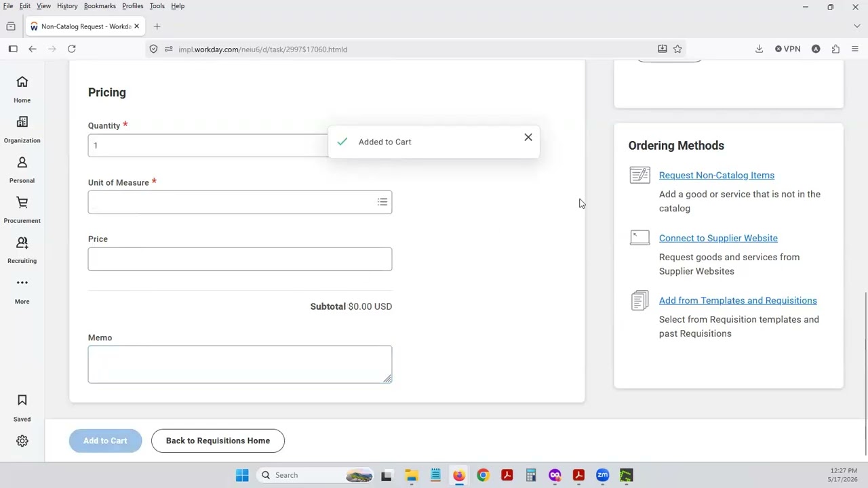Click the page vertical scrollbar
This screenshot has width=868, height=488.
865,373
